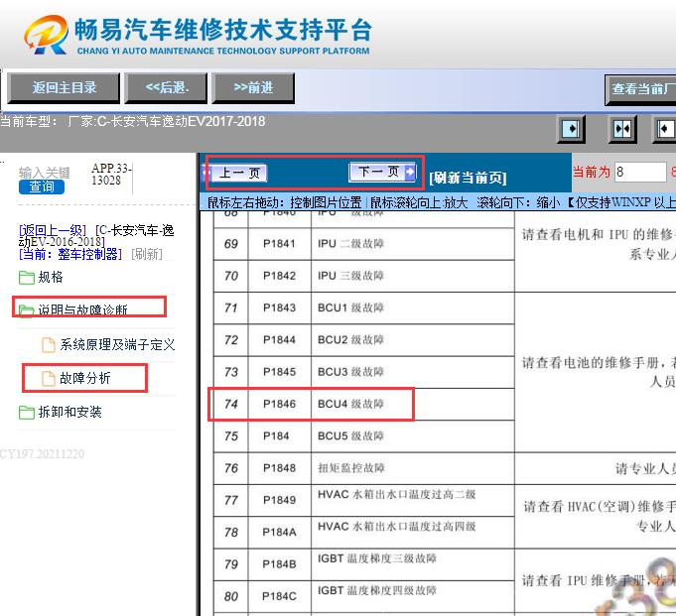Image resolution: width=676 pixels, height=616 pixels.
Task: Focus the current page number field
Action: (640, 172)
